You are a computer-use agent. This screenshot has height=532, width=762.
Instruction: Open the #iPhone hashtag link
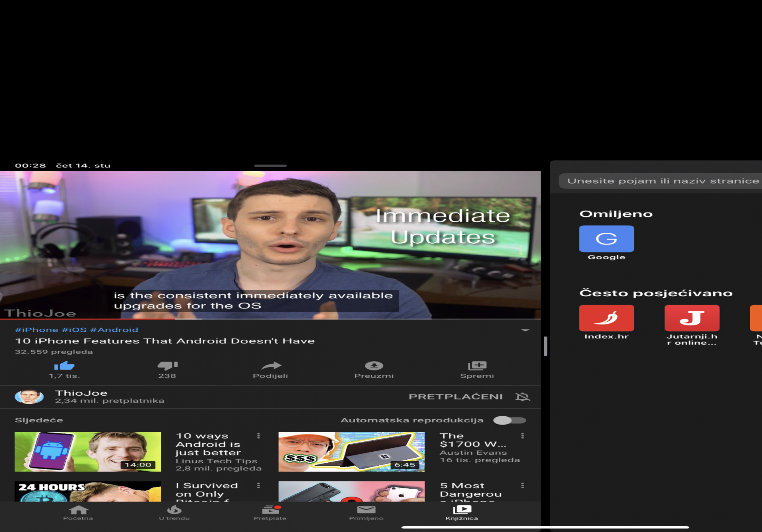point(36,330)
